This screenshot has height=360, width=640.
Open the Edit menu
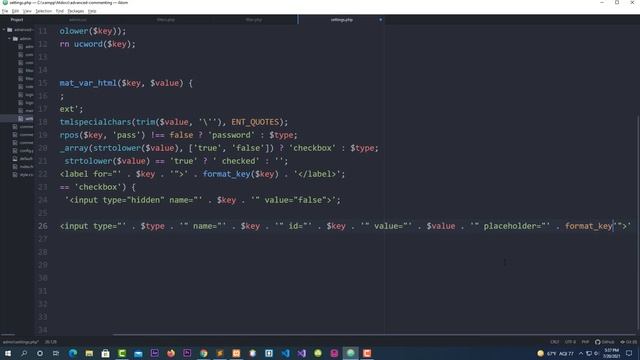(16, 11)
